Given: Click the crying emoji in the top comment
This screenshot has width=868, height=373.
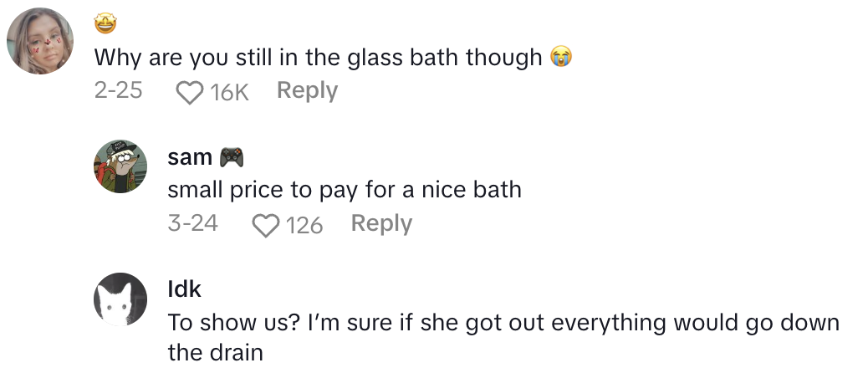Looking at the screenshot, I should click(x=560, y=58).
